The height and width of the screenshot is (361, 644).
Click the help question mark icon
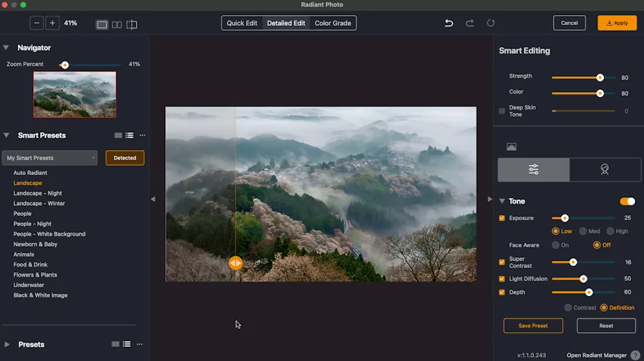635,355
